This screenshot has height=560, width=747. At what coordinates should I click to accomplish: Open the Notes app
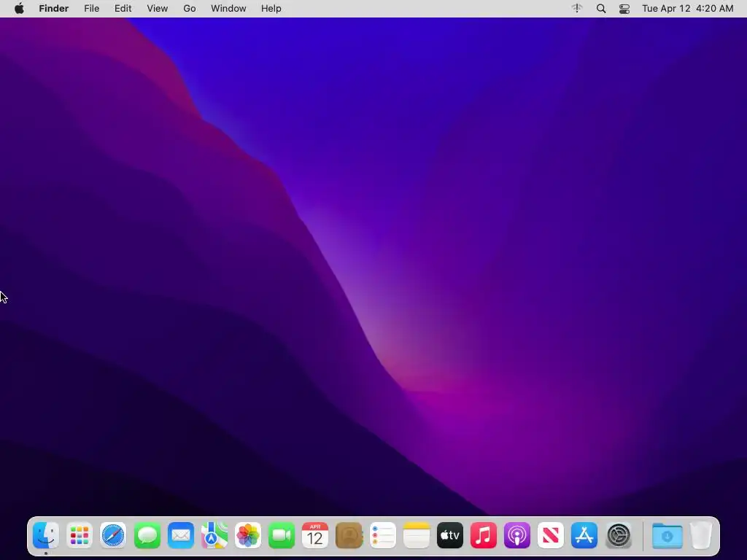(417, 536)
